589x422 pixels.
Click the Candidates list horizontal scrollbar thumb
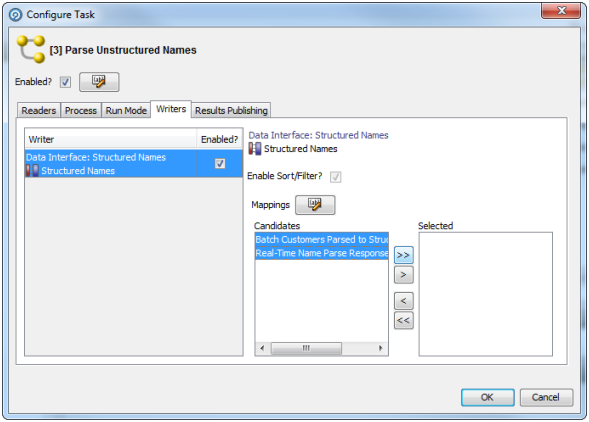coord(306,348)
